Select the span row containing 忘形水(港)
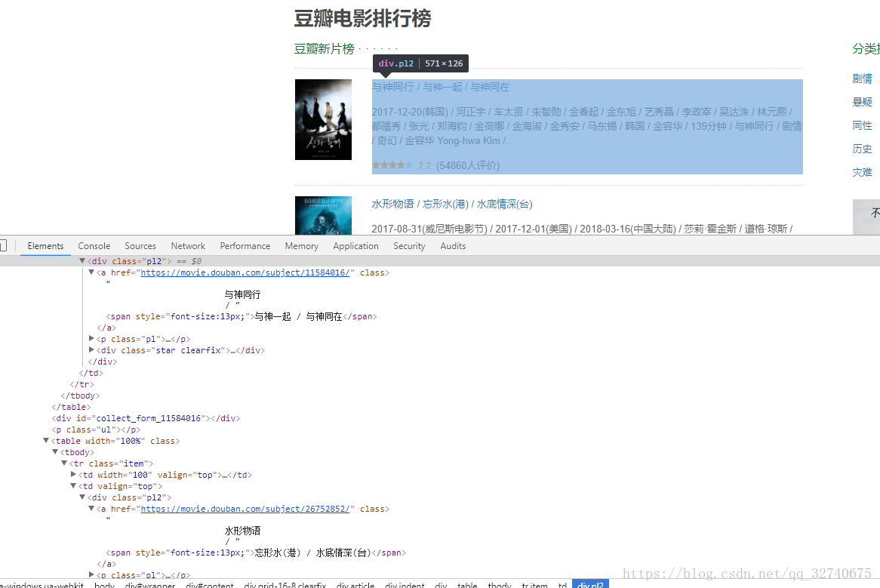 (256, 553)
